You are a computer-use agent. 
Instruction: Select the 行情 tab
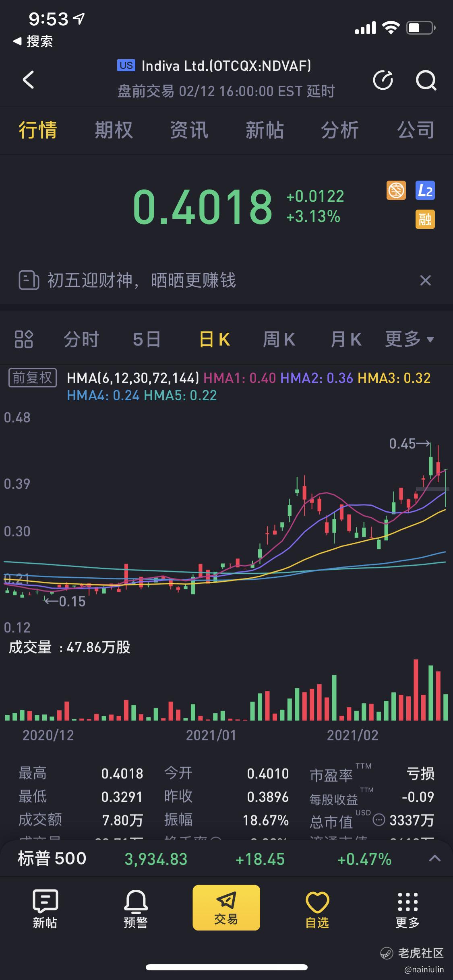pyautogui.click(x=38, y=130)
